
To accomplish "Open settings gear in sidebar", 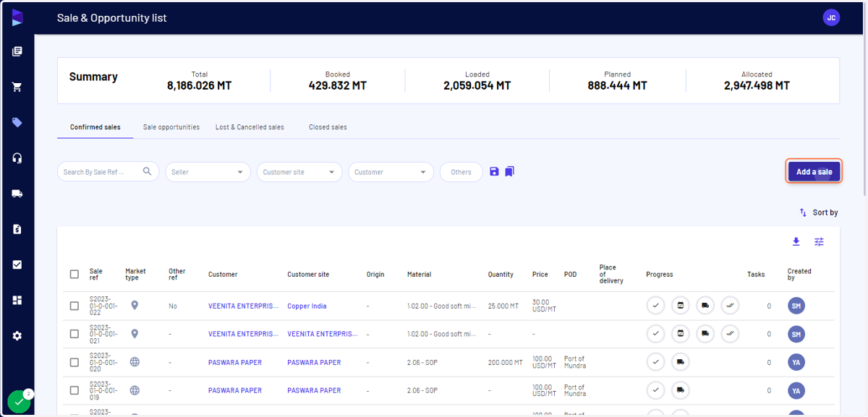I will point(17,335).
